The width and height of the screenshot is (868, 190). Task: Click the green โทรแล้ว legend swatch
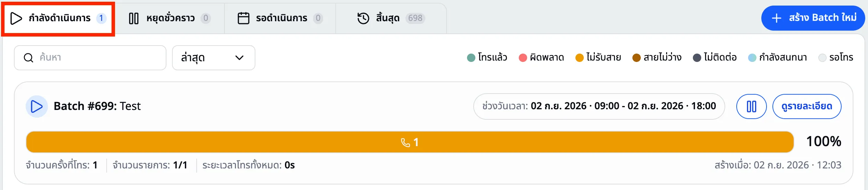pyautogui.click(x=471, y=58)
